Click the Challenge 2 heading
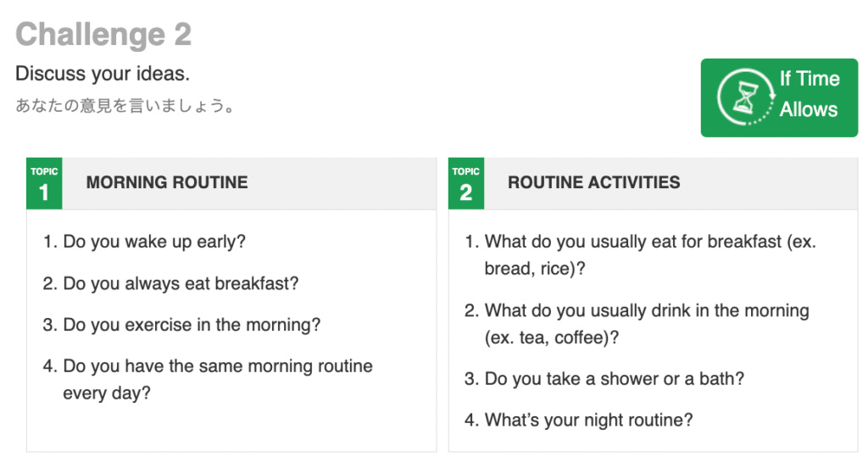This screenshot has width=868, height=468. (103, 35)
